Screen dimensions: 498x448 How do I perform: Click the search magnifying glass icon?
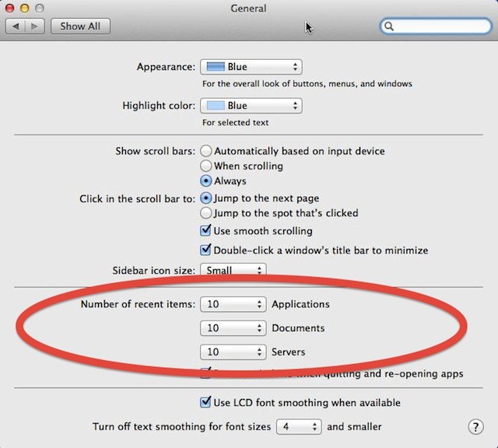pos(390,26)
